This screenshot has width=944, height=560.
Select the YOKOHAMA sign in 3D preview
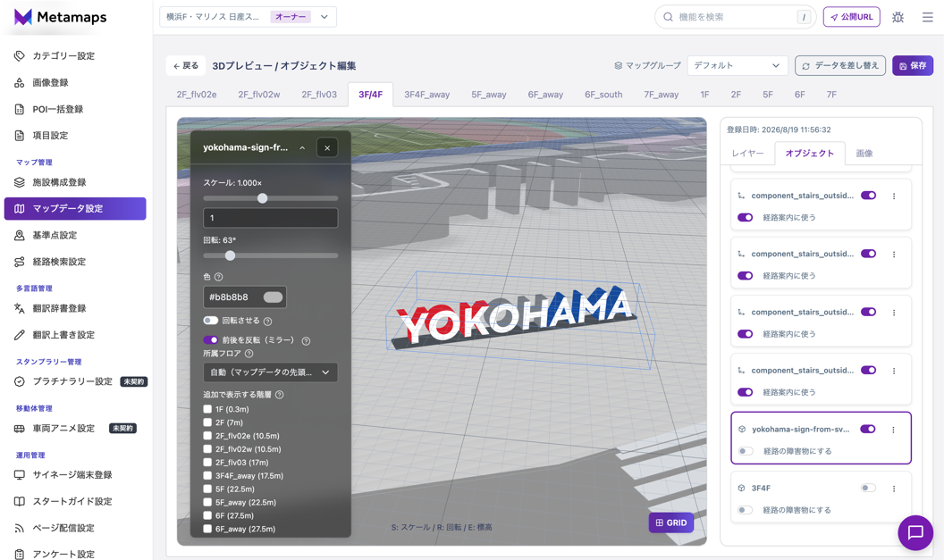click(x=515, y=319)
